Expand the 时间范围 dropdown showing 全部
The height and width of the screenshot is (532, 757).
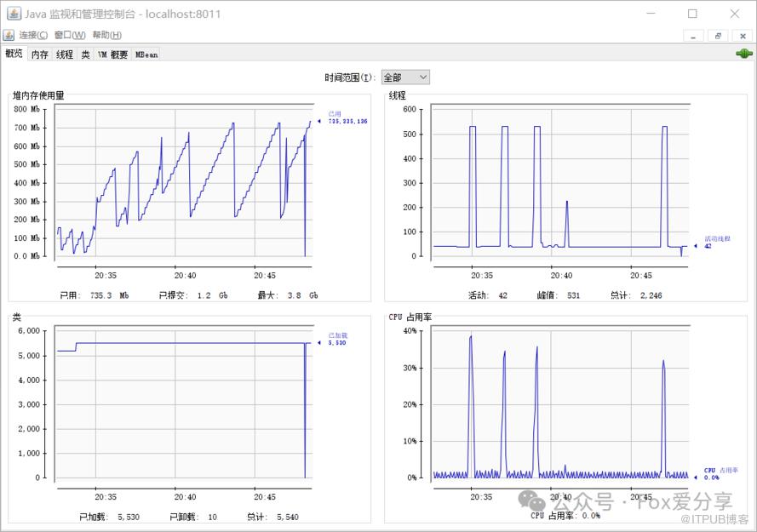coord(405,77)
